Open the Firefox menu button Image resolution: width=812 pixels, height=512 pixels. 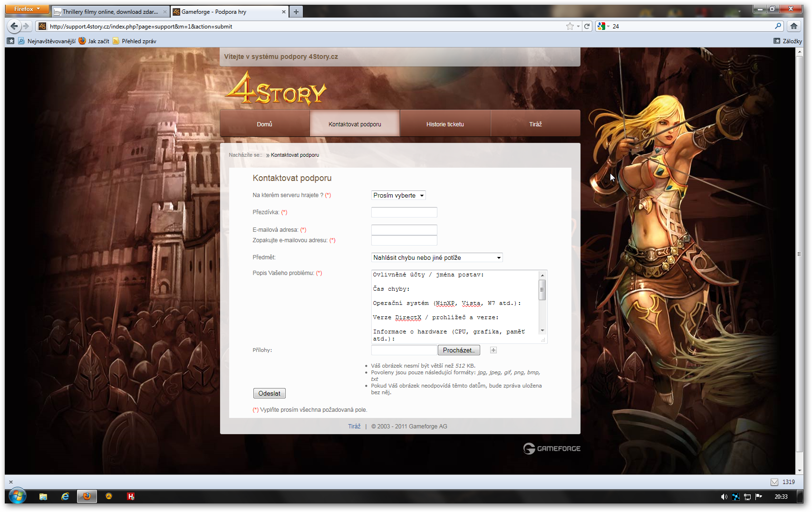coord(27,9)
